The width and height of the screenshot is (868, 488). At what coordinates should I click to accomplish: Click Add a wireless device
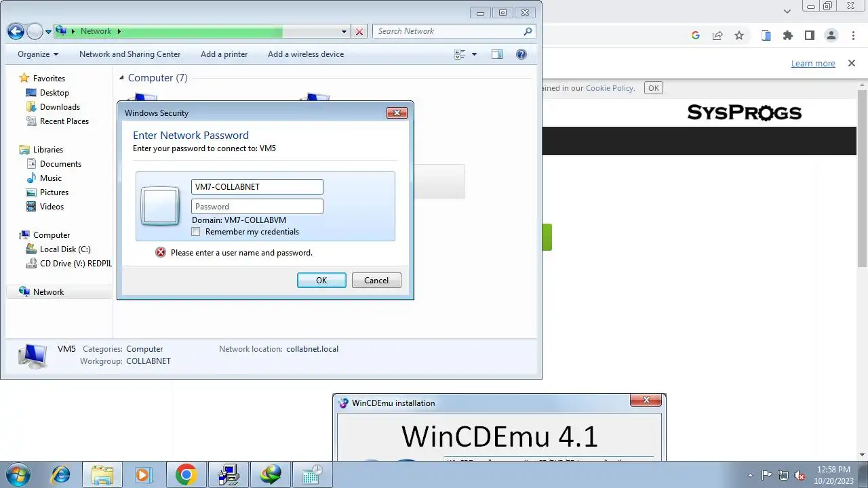pyautogui.click(x=306, y=54)
